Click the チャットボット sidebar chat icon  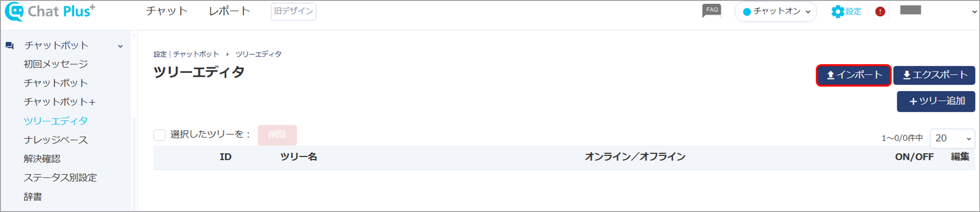point(9,46)
